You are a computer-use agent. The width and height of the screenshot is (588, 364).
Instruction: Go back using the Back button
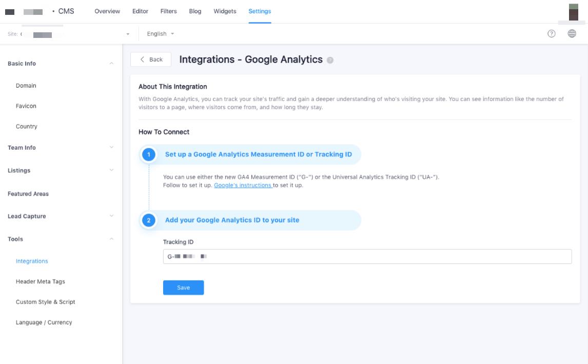[151, 59]
